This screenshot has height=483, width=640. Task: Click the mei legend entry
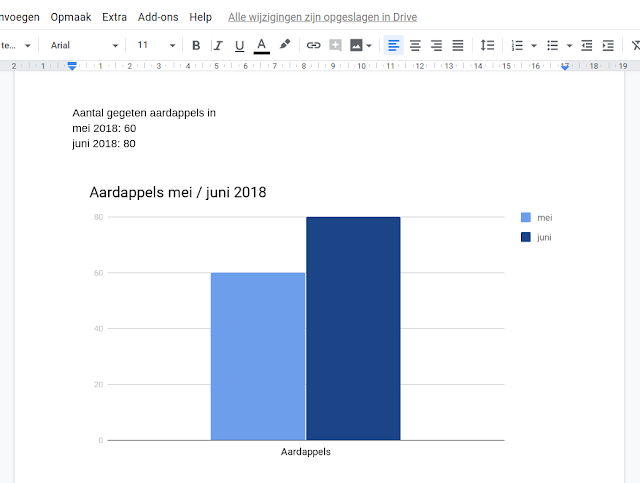point(537,218)
